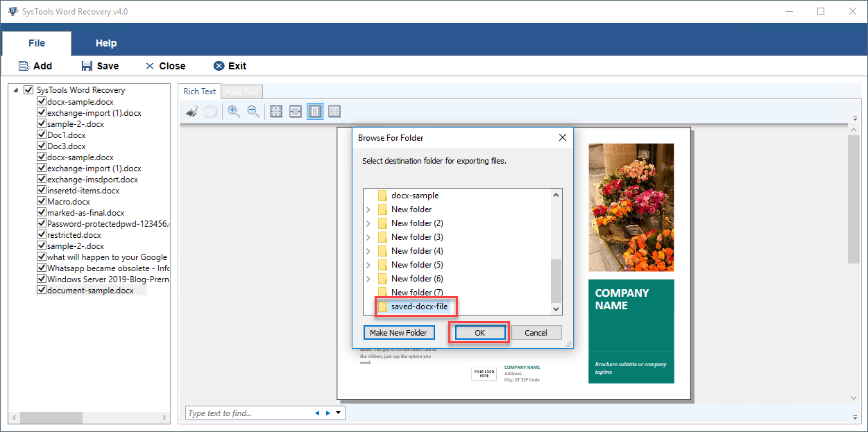Click the Exit toolbar button

(230, 66)
